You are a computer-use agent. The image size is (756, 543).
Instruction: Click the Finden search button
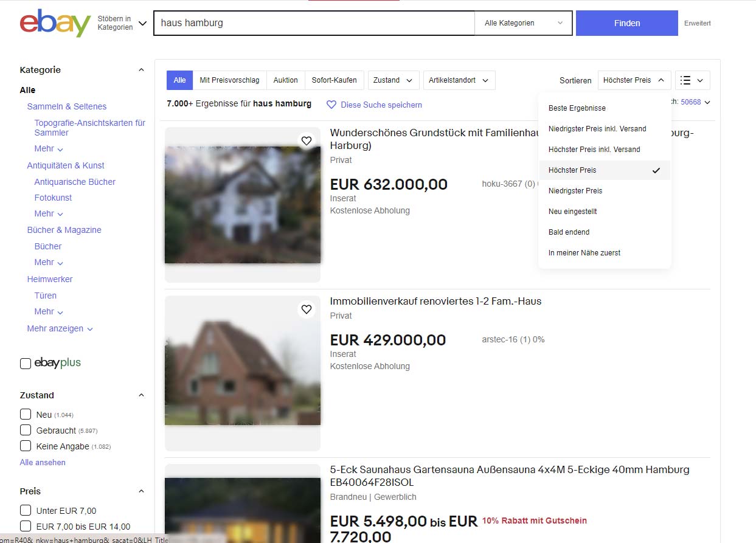(626, 23)
